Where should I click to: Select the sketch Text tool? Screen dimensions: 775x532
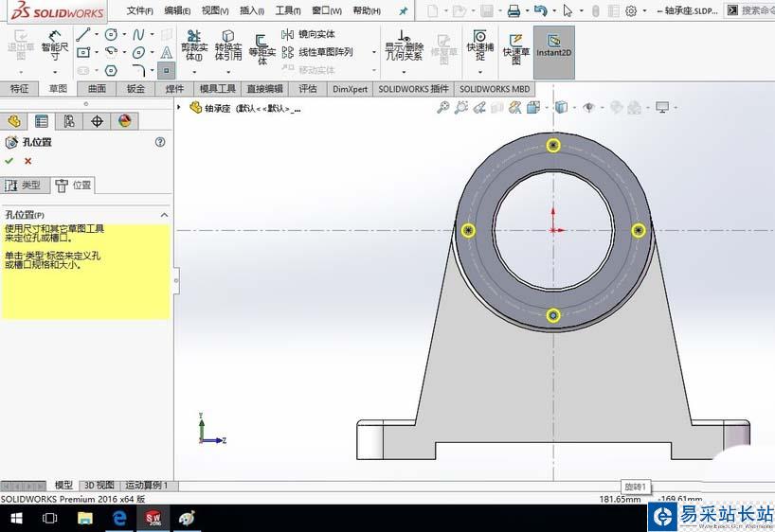coord(167,52)
